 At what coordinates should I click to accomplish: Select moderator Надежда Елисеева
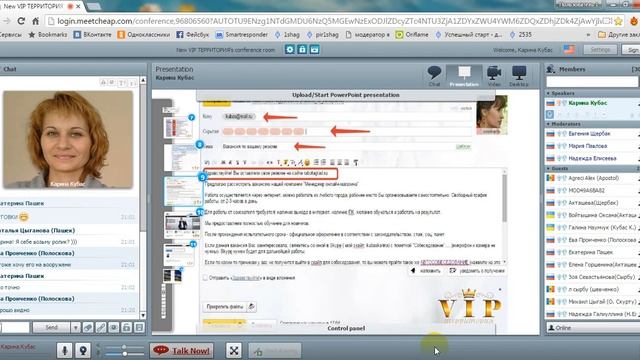593,158
